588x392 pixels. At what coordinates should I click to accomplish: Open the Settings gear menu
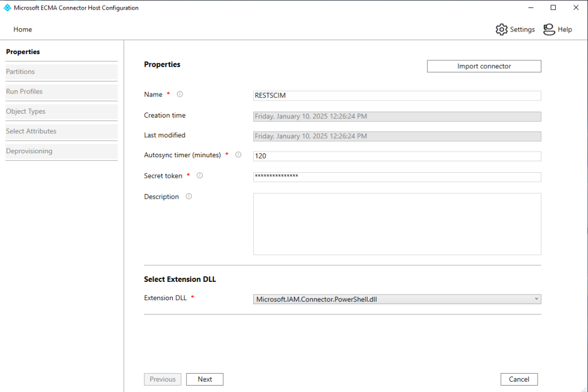[x=514, y=29]
